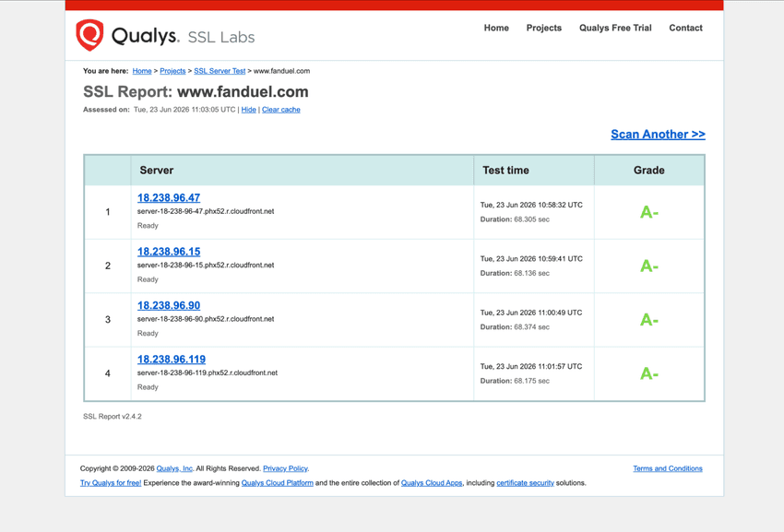Image resolution: width=784 pixels, height=532 pixels.
Task: Click A- grade for server 18.238.96.119
Action: click(x=649, y=374)
